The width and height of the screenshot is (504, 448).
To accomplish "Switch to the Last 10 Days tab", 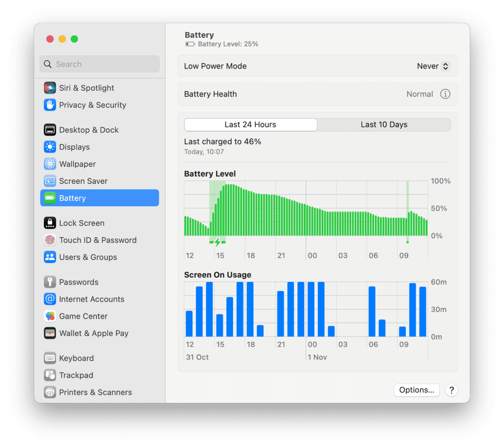I will pos(384,124).
